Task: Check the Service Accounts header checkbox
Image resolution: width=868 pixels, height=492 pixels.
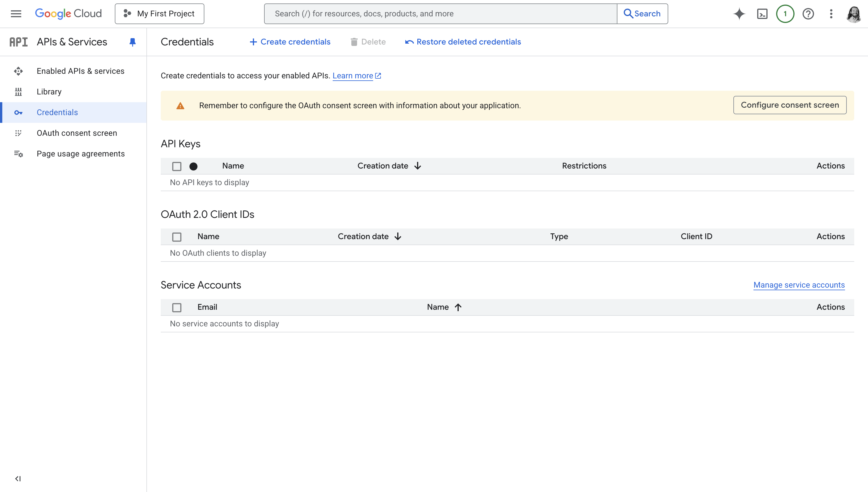Action: tap(177, 307)
